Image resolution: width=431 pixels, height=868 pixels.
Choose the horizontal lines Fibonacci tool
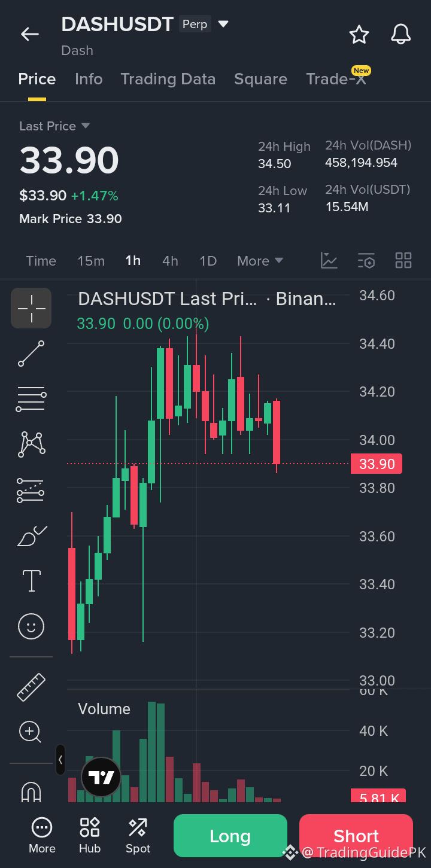[31, 399]
